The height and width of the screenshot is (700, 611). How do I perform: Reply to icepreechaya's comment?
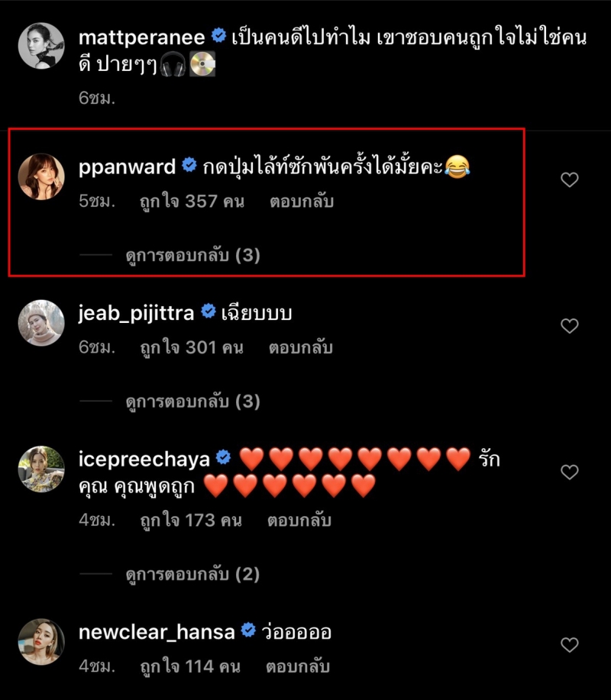click(x=299, y=521)
